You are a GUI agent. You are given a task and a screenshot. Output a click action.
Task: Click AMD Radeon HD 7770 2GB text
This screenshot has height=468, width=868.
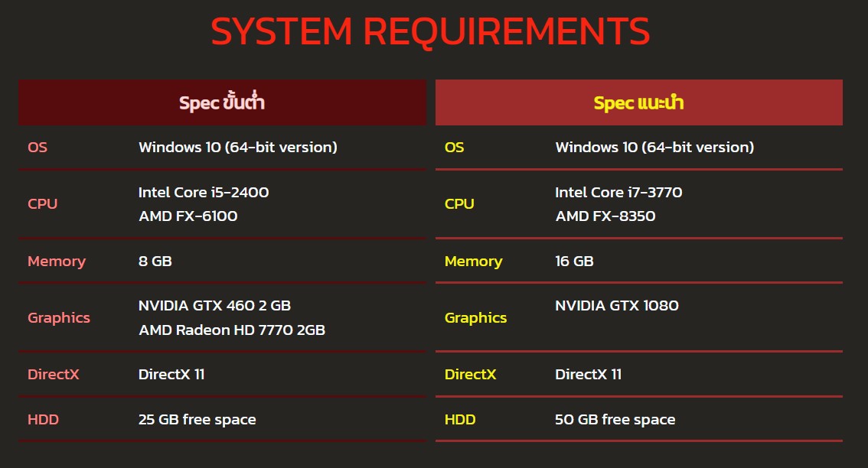click(x=232, y=330)
